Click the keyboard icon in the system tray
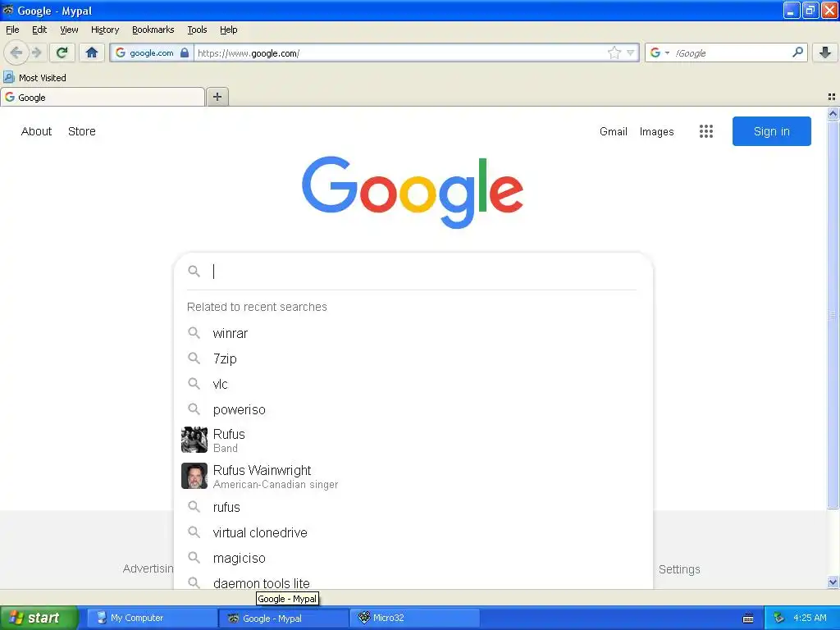840x630 pixels. [x=748, y=619]
